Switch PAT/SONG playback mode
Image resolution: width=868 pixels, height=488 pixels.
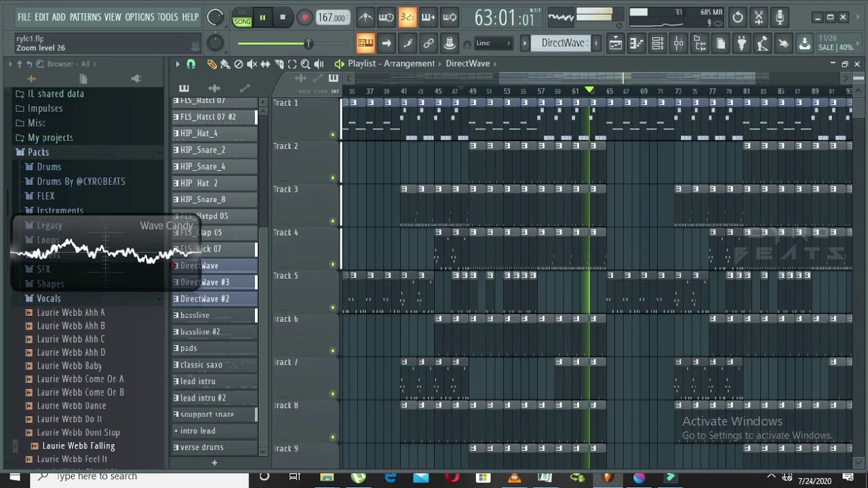[241, 18]
